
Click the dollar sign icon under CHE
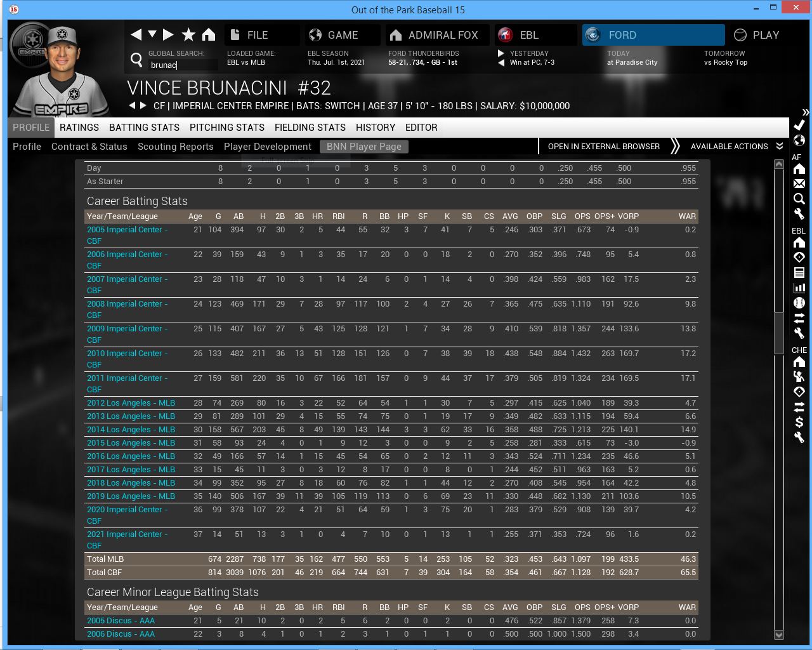(x=799, y=422)
